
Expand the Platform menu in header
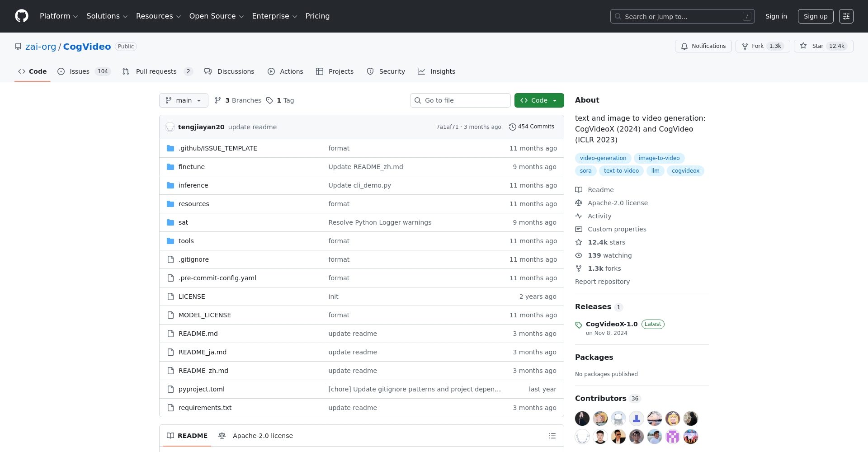point(59,16)
